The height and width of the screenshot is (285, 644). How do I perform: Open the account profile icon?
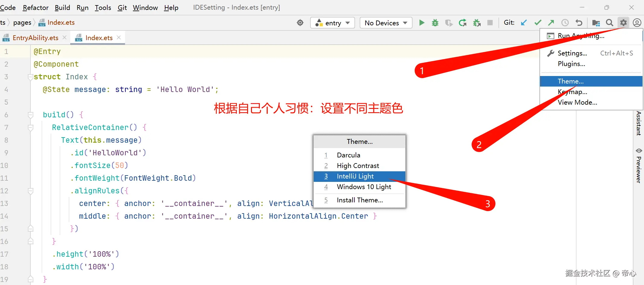pyautogui.click(x=637, y=23)
